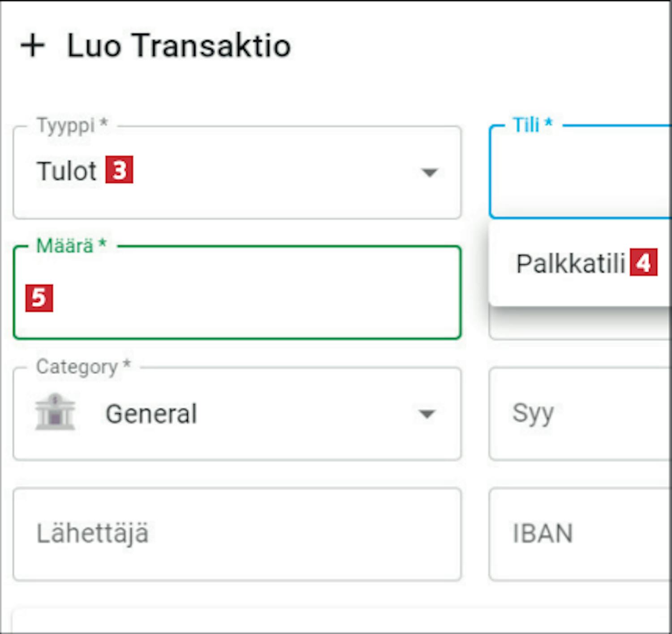
Task: Click the Luo Transaktio heading
Action: point(179,46)
